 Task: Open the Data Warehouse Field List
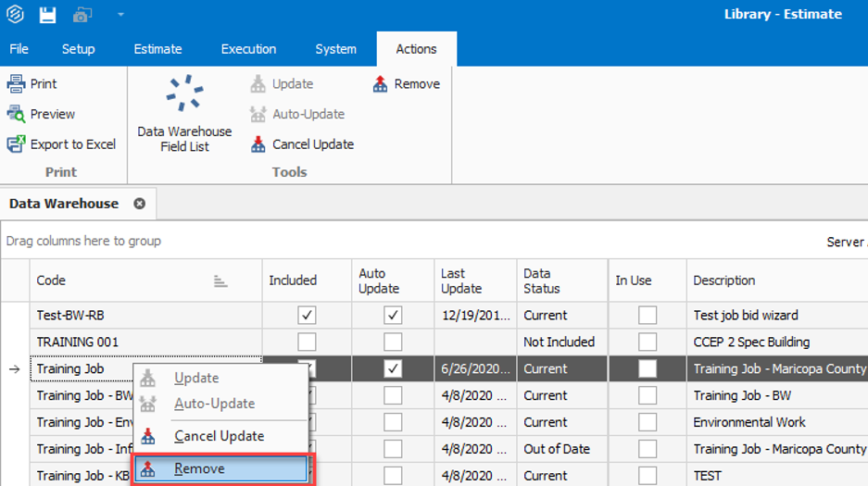click(x=184, y=114)
